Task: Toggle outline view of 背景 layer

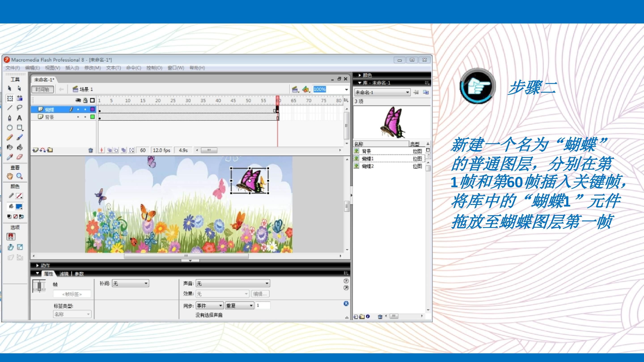Action: pyautogui.click(x=93, y=117)
